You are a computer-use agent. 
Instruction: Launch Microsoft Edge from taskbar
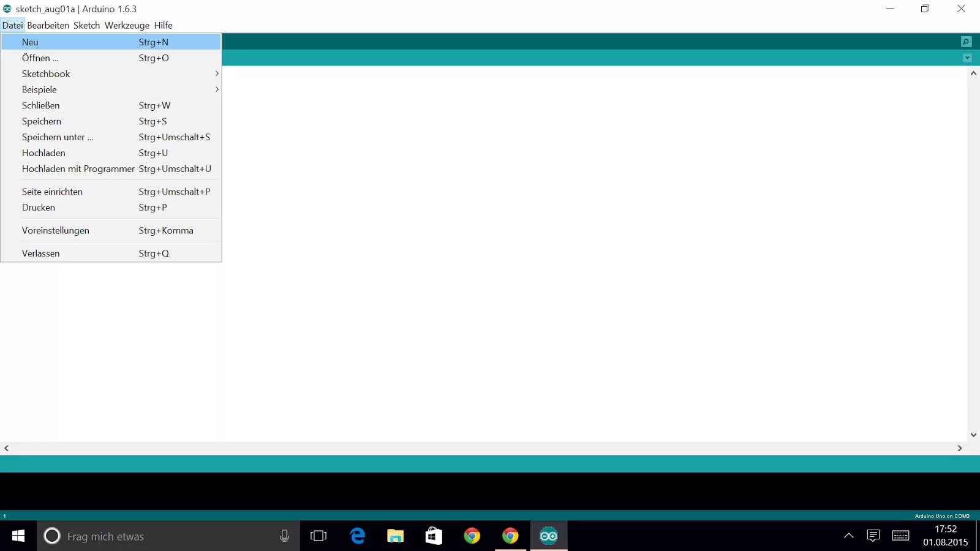358,536
